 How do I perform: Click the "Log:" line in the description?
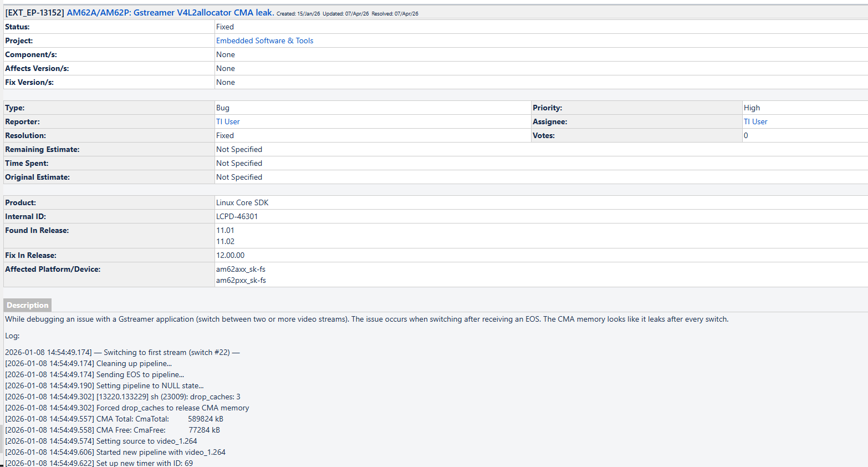click(x=12, y=336)
